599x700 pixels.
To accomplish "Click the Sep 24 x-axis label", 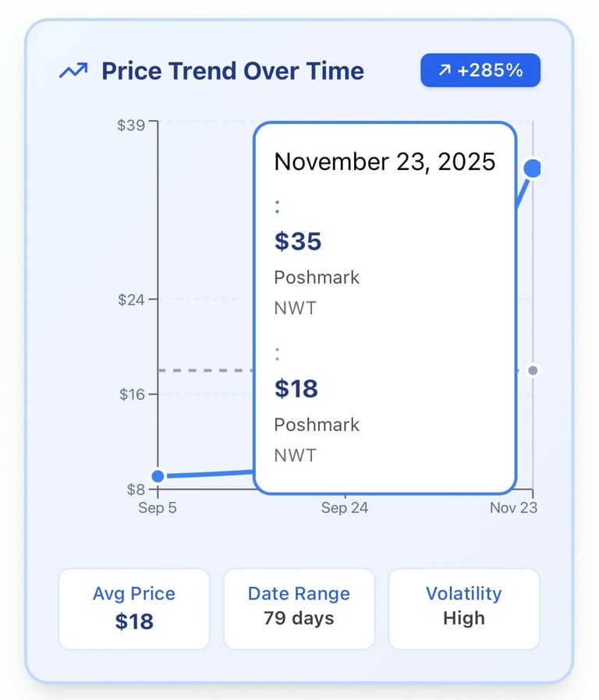I will tap(345, 508).
